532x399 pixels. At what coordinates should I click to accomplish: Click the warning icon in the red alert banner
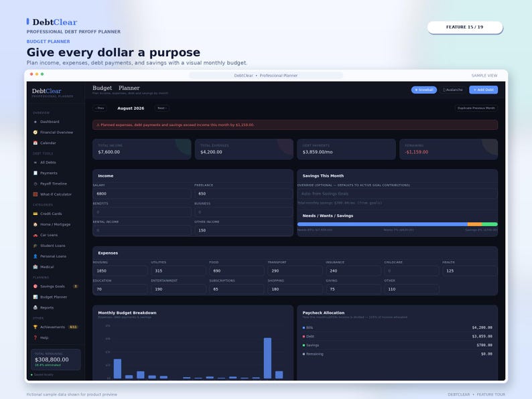click(x=98, y=125)
